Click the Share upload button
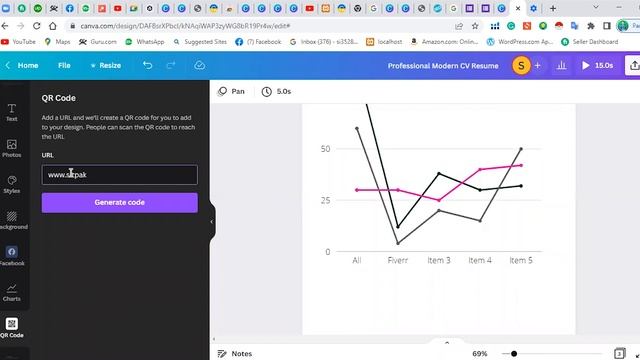 pyautogui.click(x=633, y=65)
